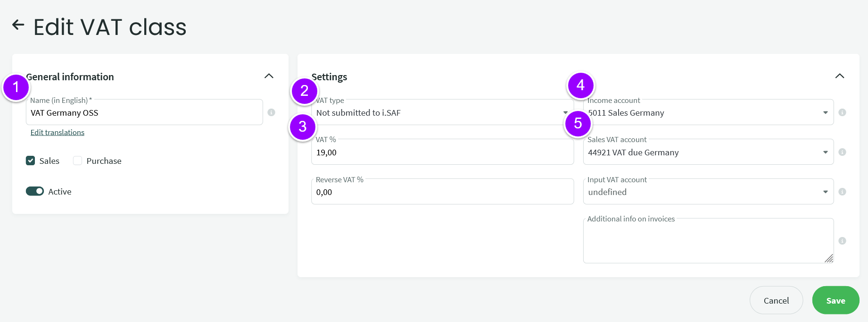The width and height of the screenshot is (868, 322).
Task: Click into the VAT % field
Action: tap(442, 152)
